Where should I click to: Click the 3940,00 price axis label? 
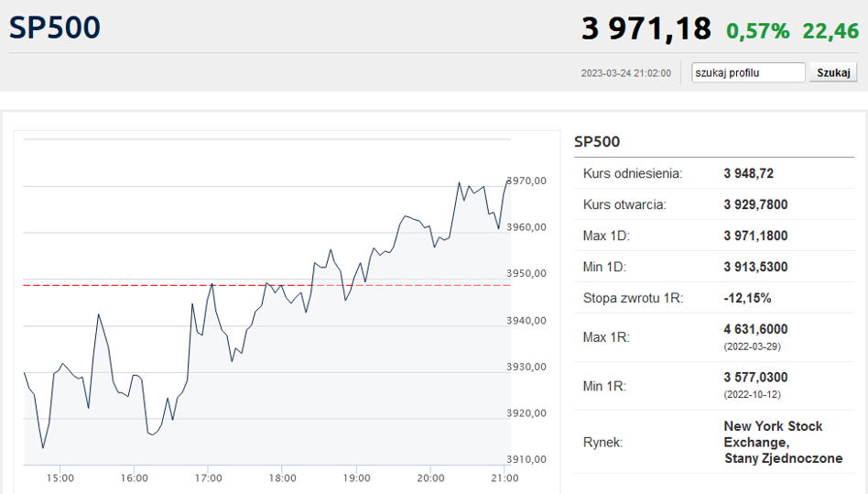click(526, 320)
